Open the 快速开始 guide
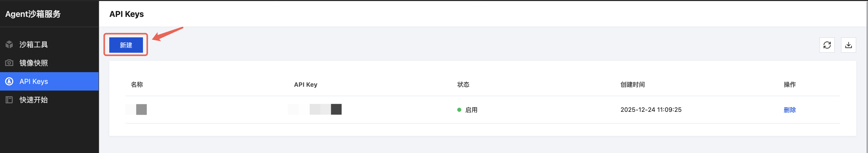The height and width of the screenshot is (153, 868). tap(33, 100)
